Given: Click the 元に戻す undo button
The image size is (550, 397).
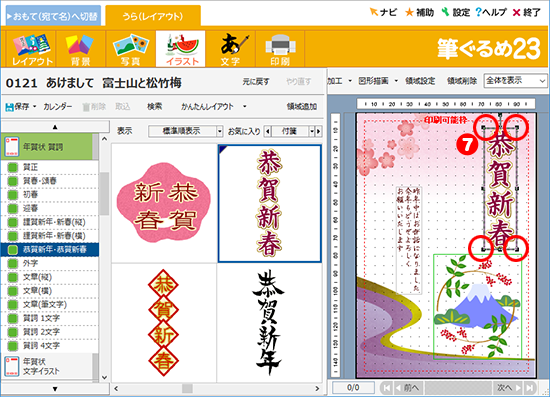Looking at the screenshot, I should click(256, 82).
